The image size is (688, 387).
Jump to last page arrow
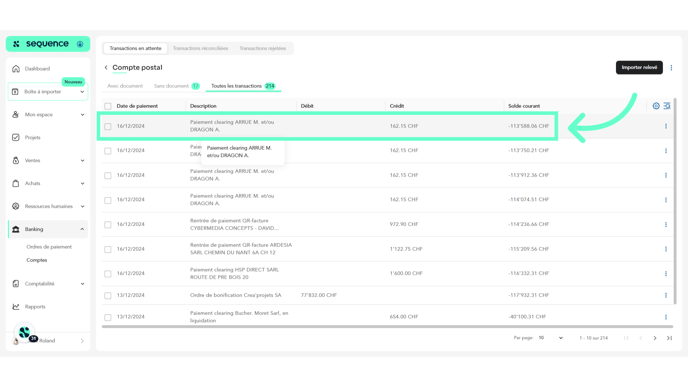669,338
